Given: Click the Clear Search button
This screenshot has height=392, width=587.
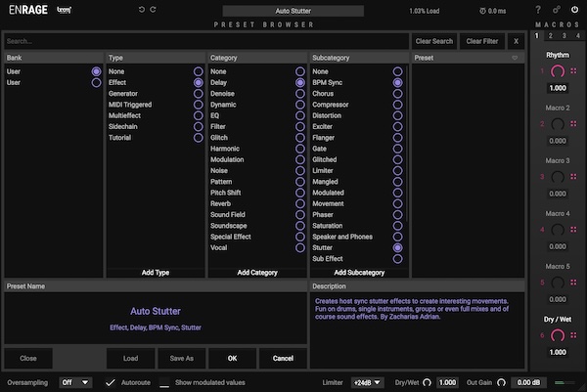Looking at the screenshot, I should click(434, 41).
